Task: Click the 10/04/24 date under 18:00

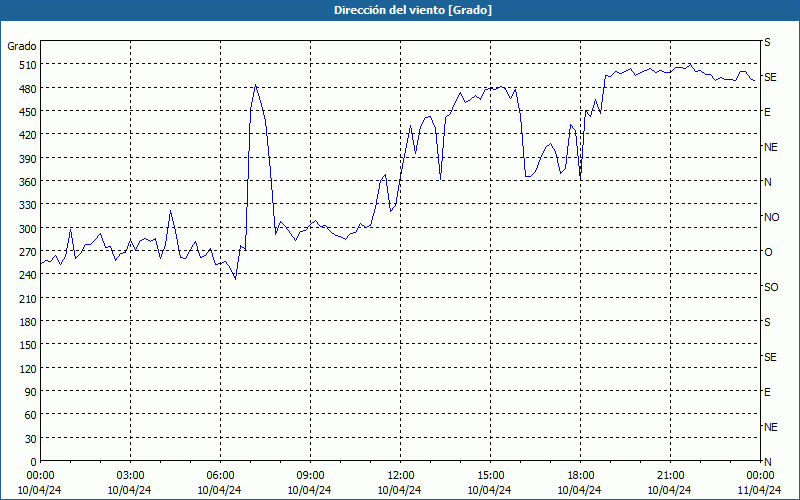Action: 580,490
